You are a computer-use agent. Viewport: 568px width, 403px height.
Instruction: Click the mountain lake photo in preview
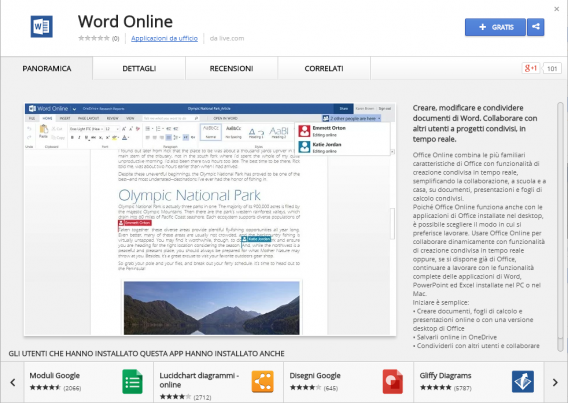(212, 308)
